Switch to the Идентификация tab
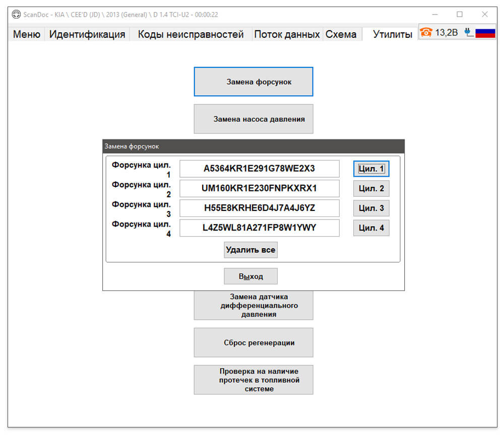This screenshot has height=437, width=504. [87, 34]
